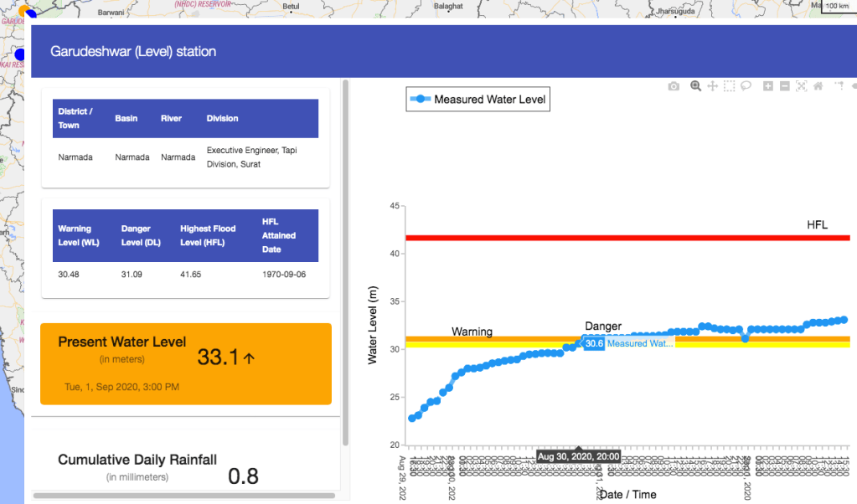Toggle Measured Water Level legend entry
This screenshot has width=857, height=504.
click(478, 100)
